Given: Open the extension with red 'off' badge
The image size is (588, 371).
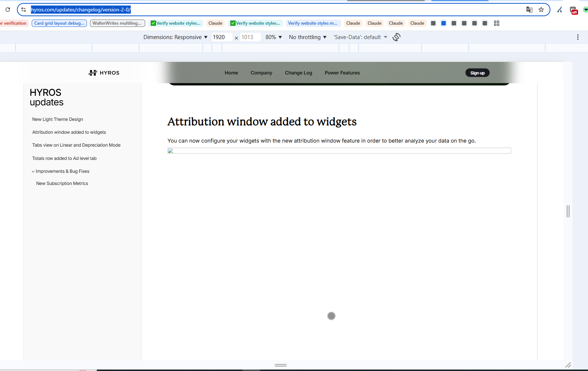Looking at the screenshot, I should point(574,10).
